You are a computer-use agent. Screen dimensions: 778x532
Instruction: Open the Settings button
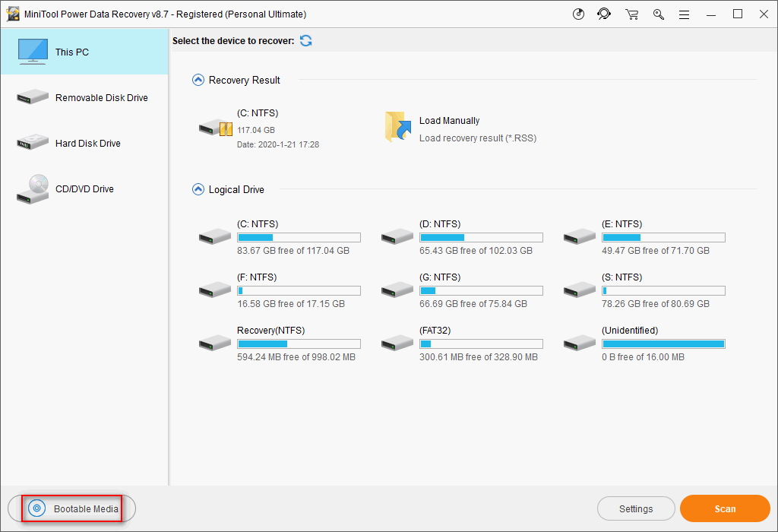pos(636,508)
